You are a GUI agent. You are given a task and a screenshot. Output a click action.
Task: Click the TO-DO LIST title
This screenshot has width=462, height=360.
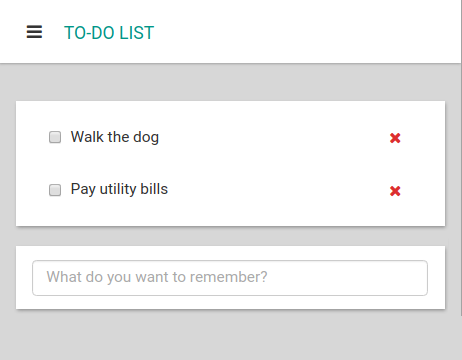tap(109, 33)
